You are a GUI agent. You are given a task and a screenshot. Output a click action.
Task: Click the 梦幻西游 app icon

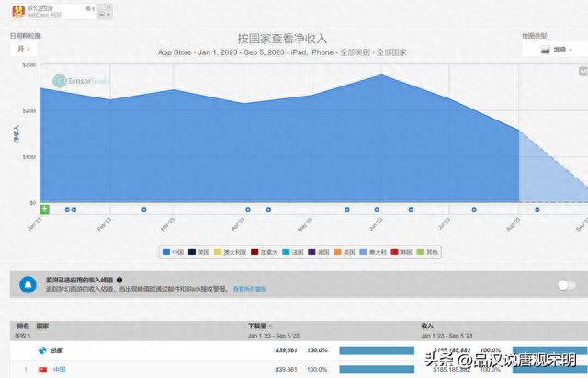(18, 11)
